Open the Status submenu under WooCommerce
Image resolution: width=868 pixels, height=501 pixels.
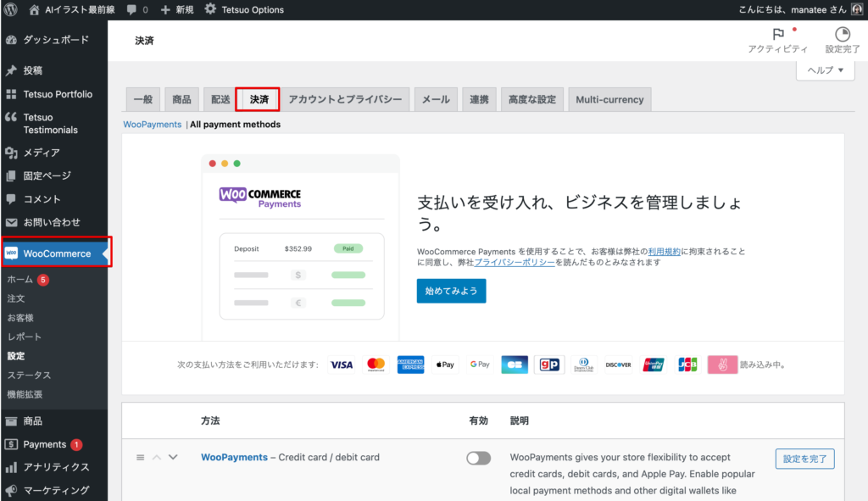pos(29,375)
